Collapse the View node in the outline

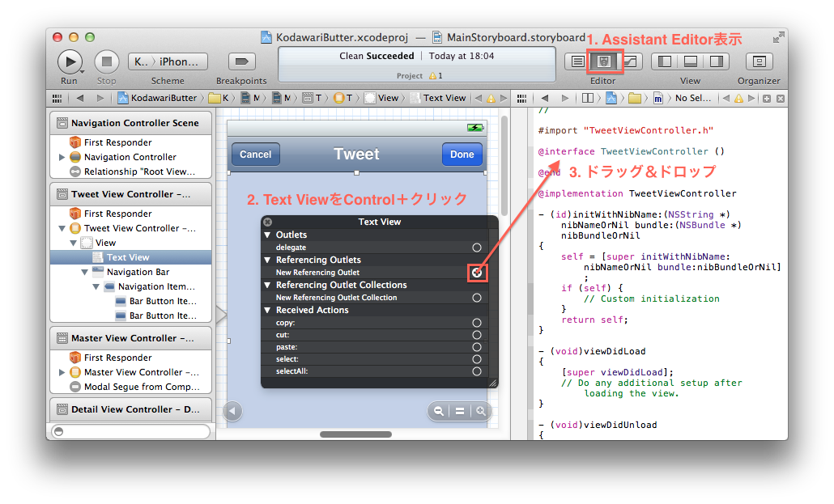point(74,243)
